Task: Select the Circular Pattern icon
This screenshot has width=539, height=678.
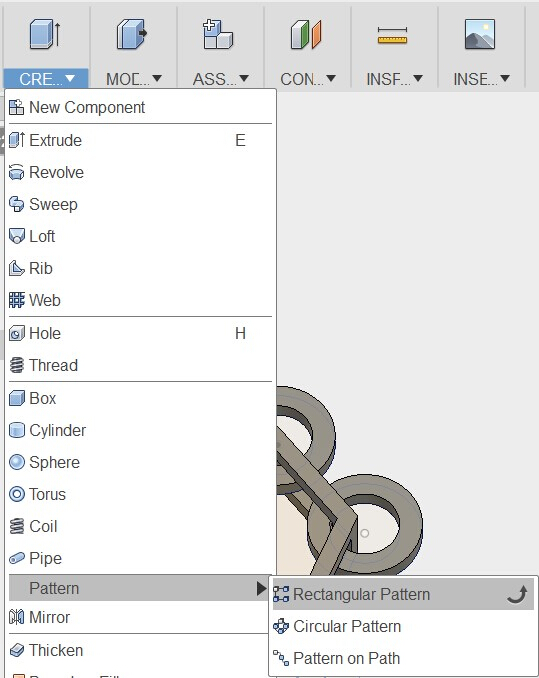Action: point(281,626)
